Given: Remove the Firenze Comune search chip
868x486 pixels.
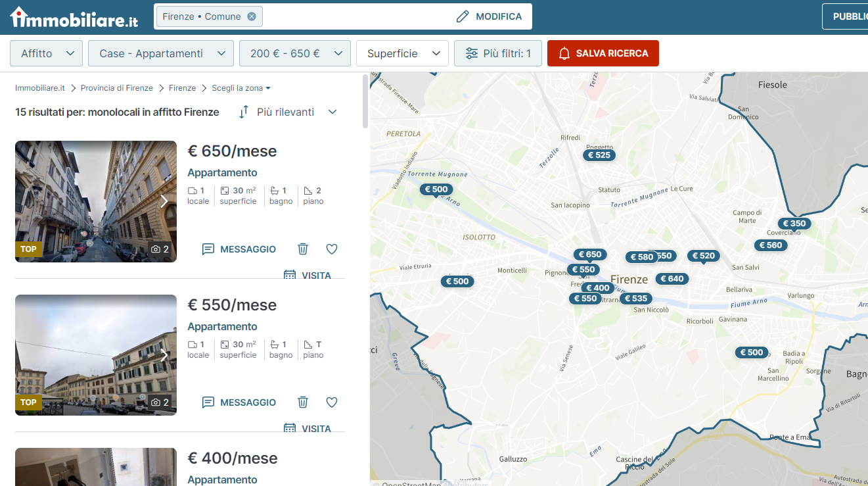Looking at the screenshot, I should click(x=252, y=16).
